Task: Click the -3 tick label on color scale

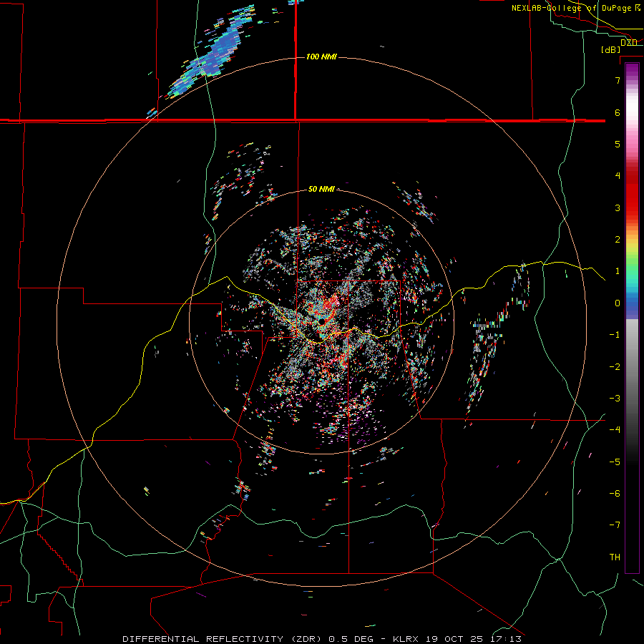Action: click(x=615, y=399)
